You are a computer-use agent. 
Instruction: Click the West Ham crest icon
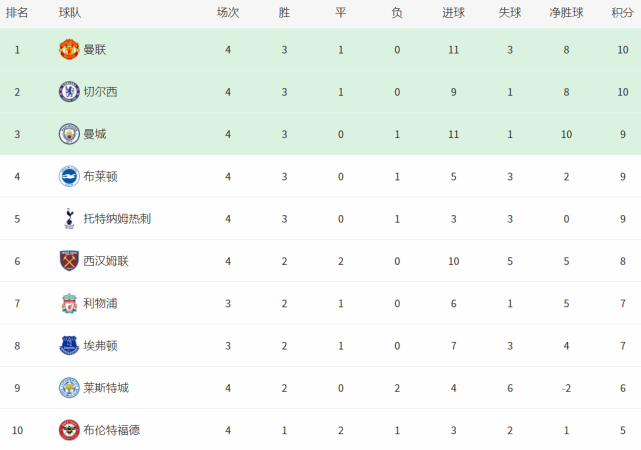click(x=69, y=261)
